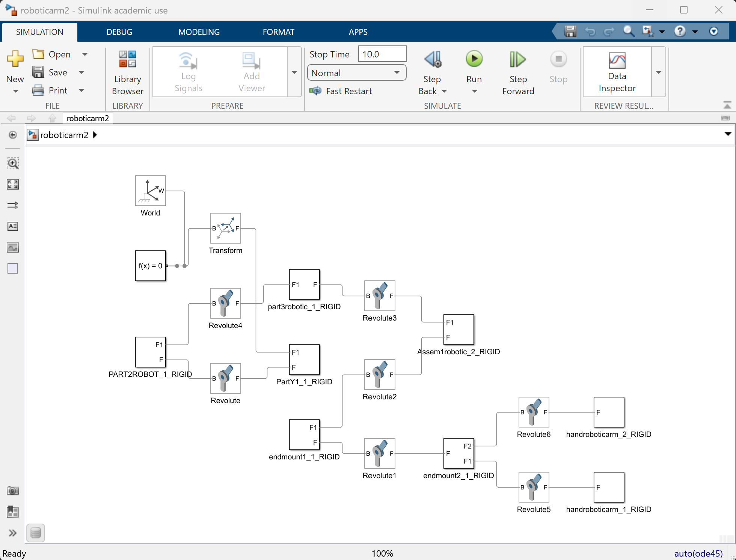Expand the Open dropdown arrow
Image resolution: width=736 pixels, height=560 pixels.
click(85, 54)
